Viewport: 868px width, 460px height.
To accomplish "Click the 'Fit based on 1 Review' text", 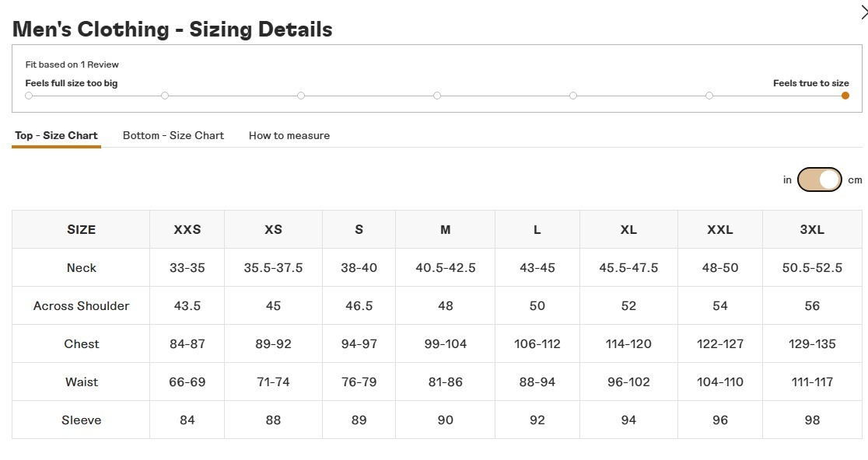I will coord(72,64).
